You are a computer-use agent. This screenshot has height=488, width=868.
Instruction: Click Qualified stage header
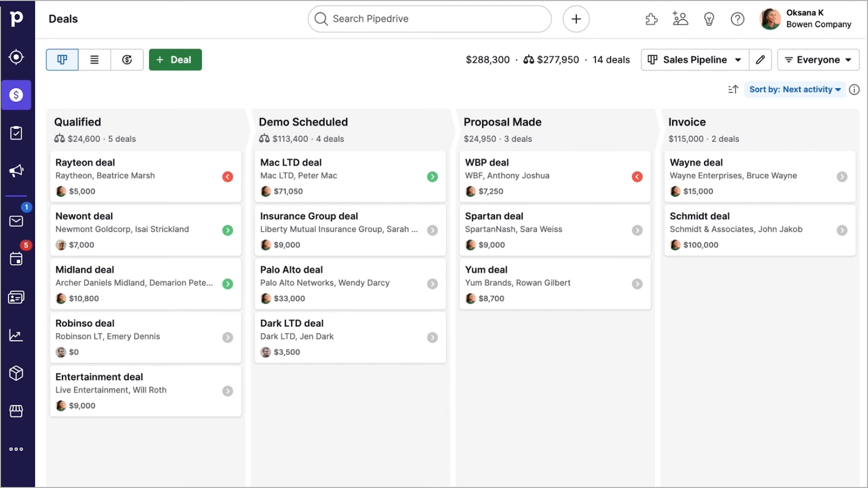click(78, 122)
